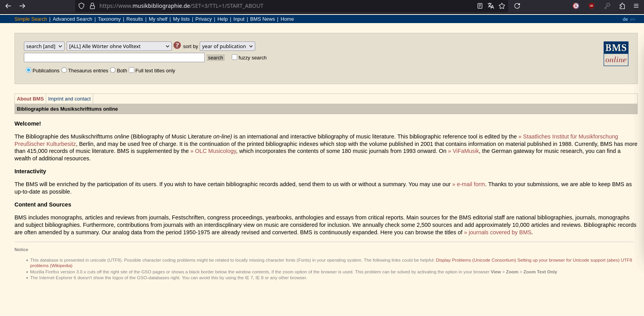Switch to the About BMS tab
Viewport: 644px width, 316px height.
tap(30, 99)
